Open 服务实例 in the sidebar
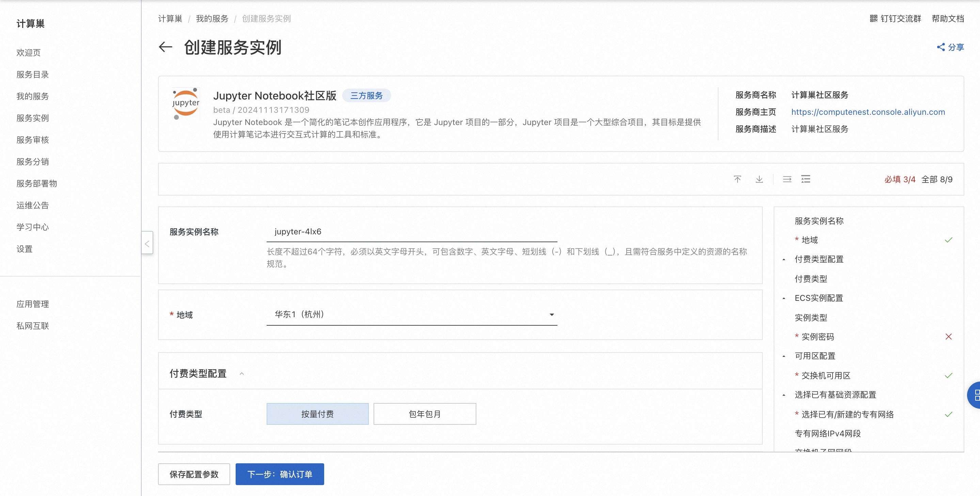Screen dimensions: 980x496 [33, 119]
